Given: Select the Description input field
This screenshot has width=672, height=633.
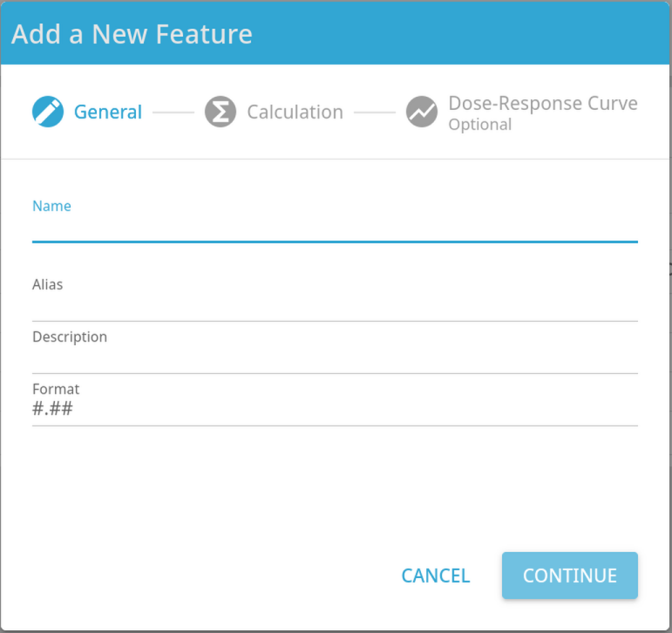Looking at the screenshot, I should (336, 359).
